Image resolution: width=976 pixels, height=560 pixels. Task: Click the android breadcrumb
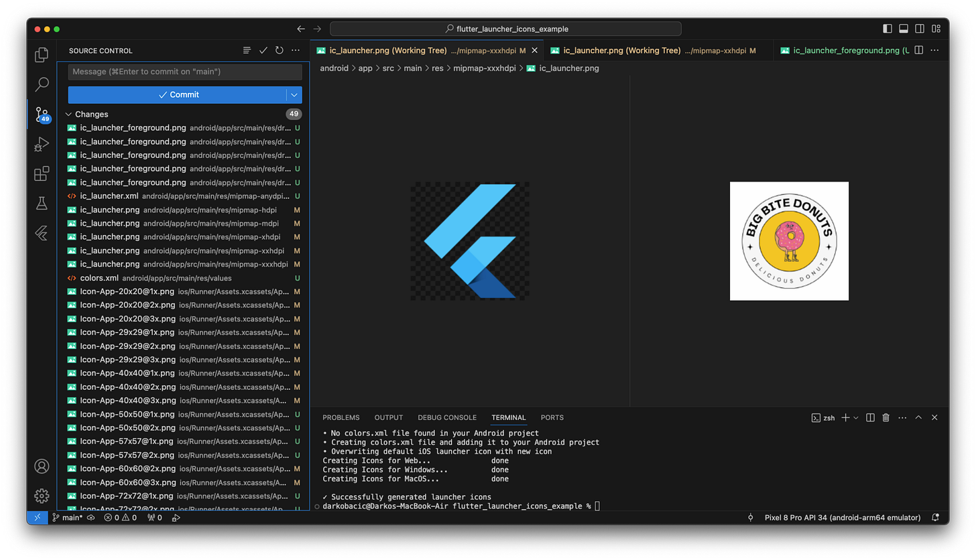334,68
